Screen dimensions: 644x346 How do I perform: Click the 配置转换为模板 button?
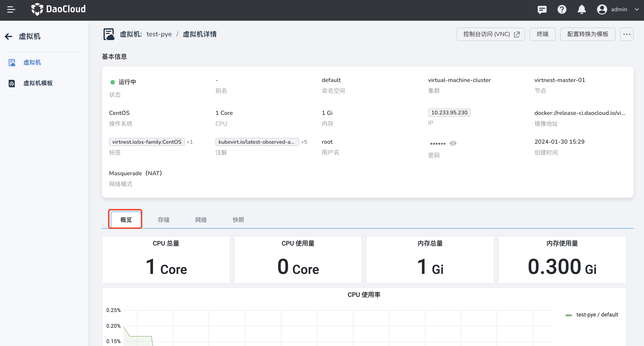click(587, 34)
